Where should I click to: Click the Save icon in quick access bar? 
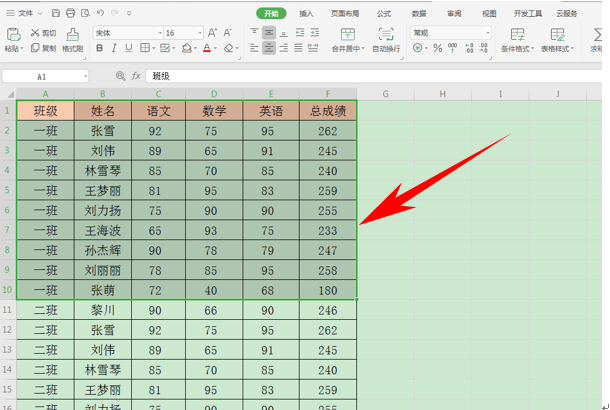56,13
